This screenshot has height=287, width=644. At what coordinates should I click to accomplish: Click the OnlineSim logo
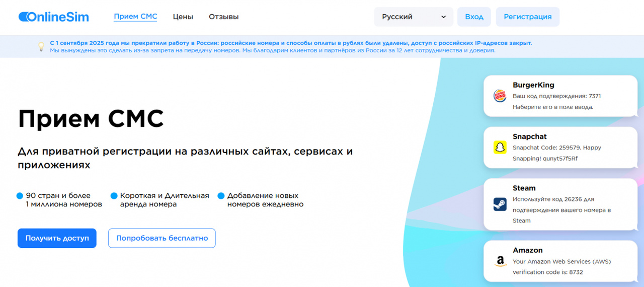pyautogui.click(x=53, y=17)
